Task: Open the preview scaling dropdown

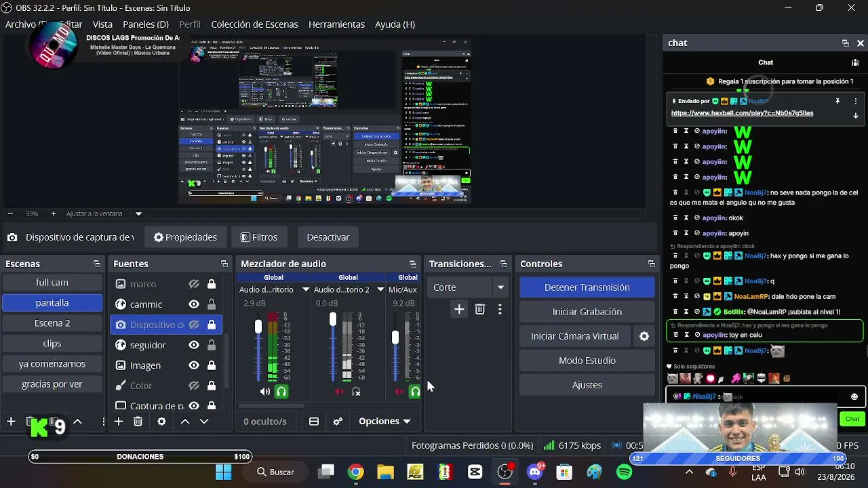Action: (138, 213)
